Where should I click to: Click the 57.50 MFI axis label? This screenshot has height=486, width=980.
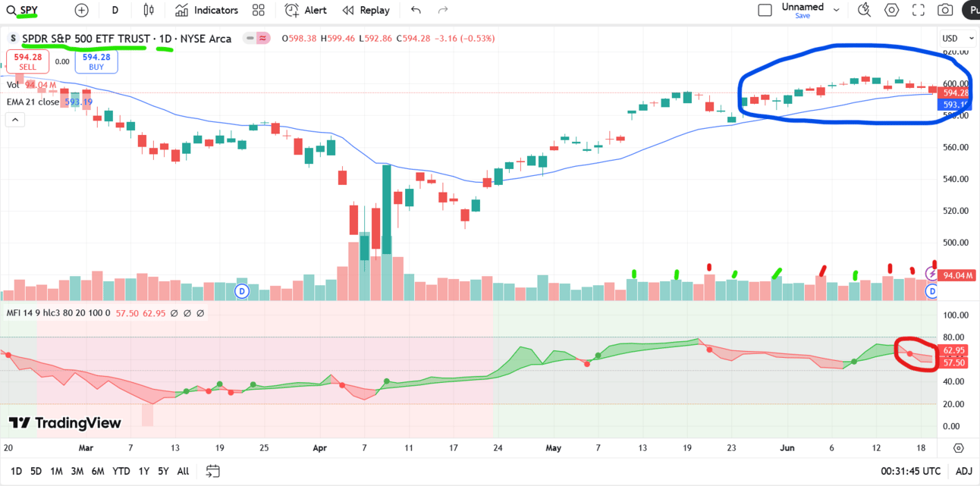[952, 363]
